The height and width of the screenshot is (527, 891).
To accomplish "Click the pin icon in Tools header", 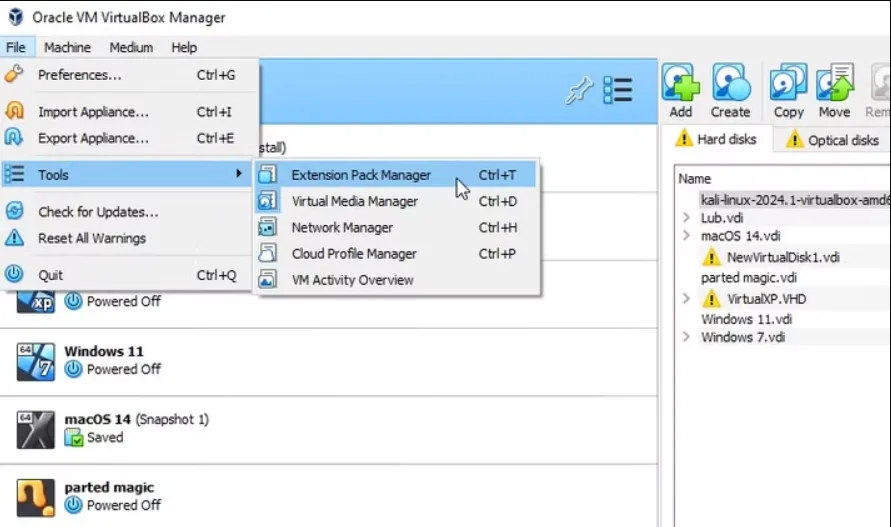I will (578, 91).
